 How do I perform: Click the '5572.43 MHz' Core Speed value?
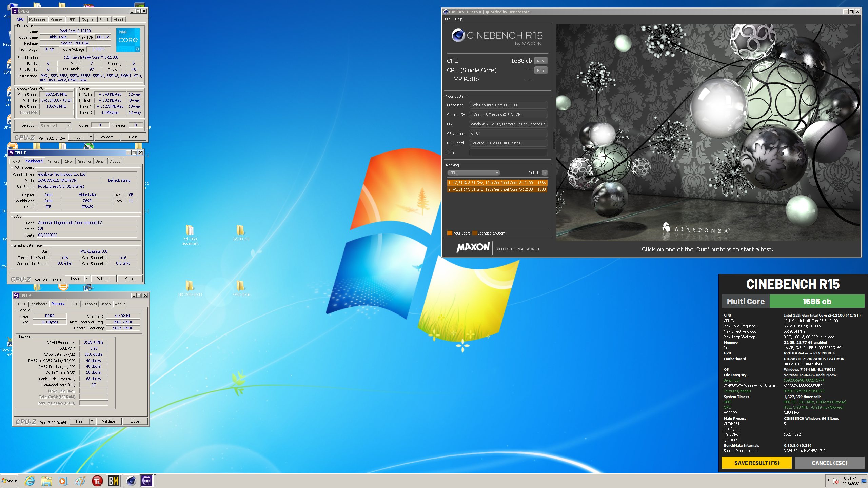56,94
